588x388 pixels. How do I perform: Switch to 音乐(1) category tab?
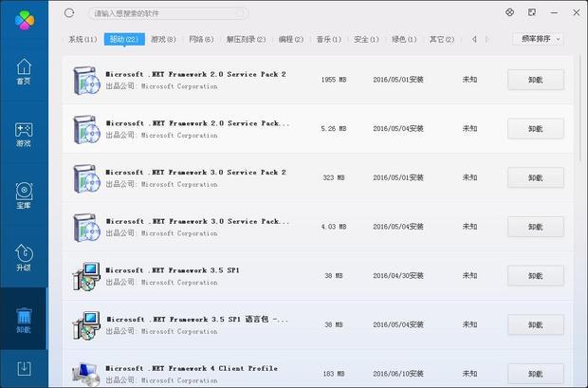[329, 39]
